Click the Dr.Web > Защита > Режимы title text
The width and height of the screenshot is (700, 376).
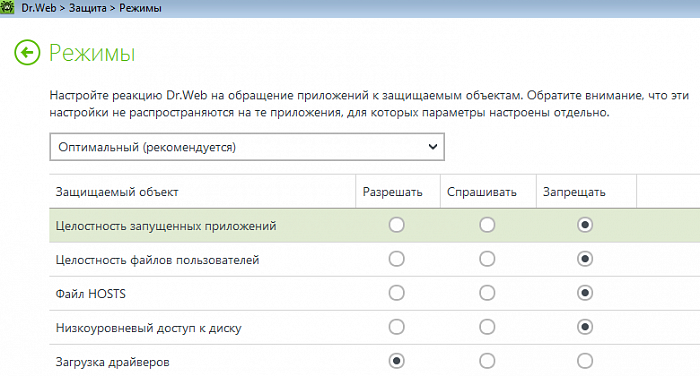tap(92, 8)
